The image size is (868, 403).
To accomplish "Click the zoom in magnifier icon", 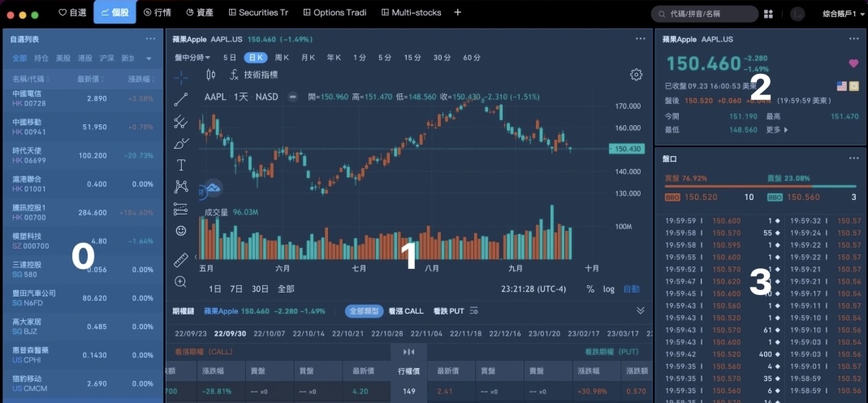I will (x=180, y=282).
